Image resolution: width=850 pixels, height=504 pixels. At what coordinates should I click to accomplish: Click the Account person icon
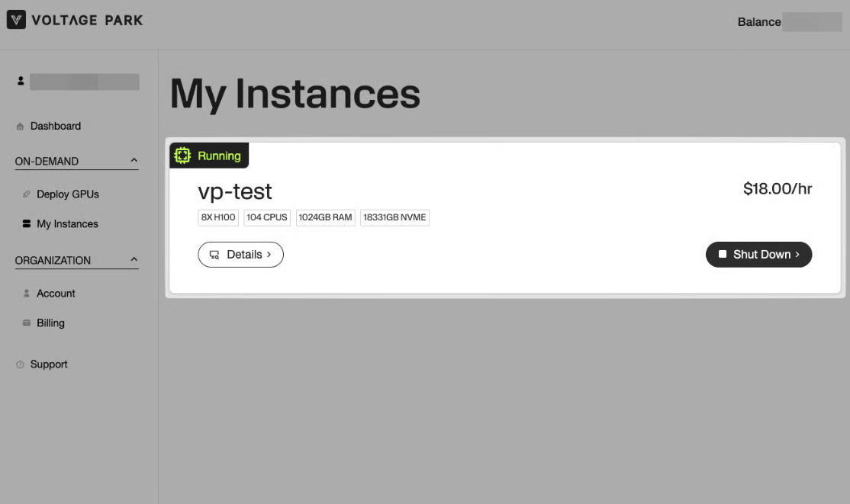click(x=27, y=294)
